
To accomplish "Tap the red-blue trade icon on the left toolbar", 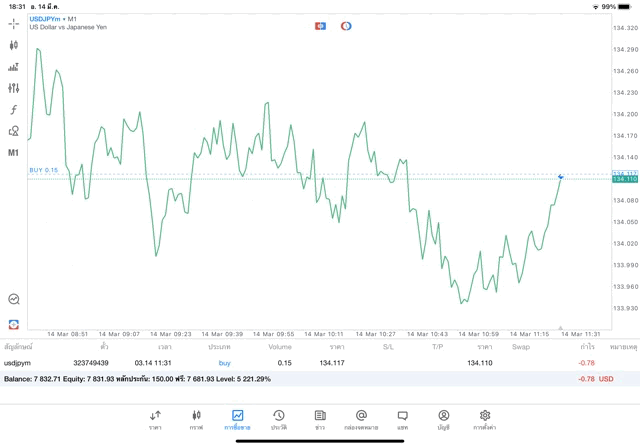I will pos(13,325).
